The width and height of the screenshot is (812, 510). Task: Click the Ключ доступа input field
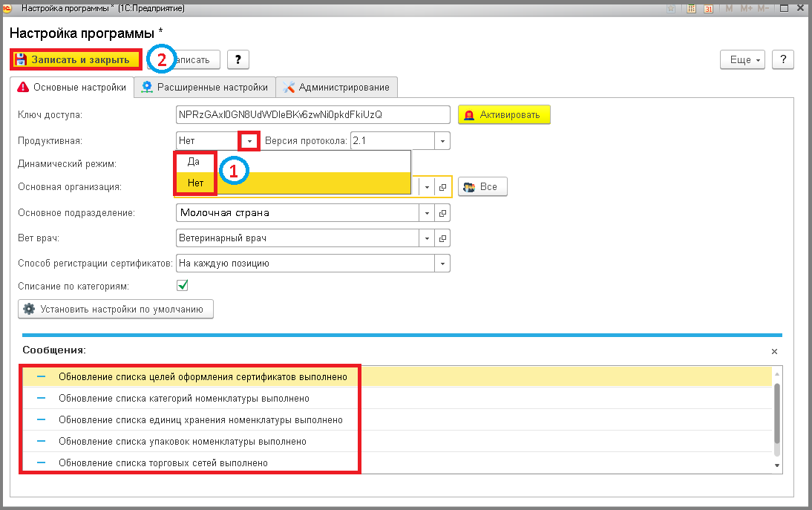[312, 115]
